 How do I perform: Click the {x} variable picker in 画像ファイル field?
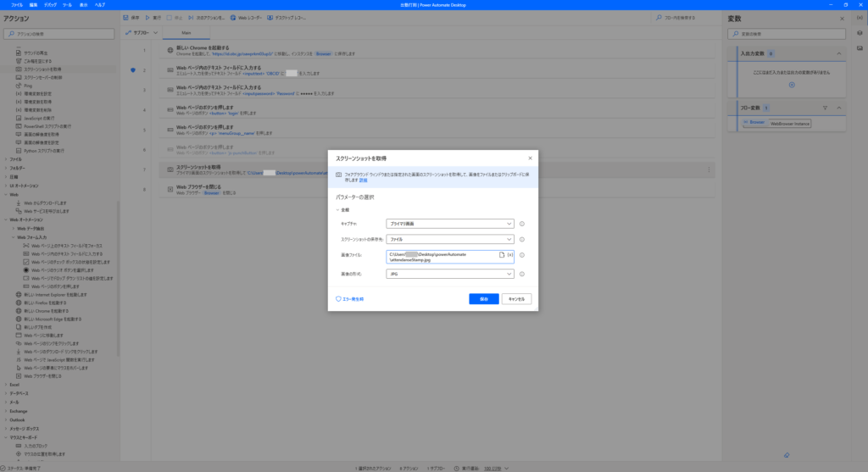coord(509,255)
